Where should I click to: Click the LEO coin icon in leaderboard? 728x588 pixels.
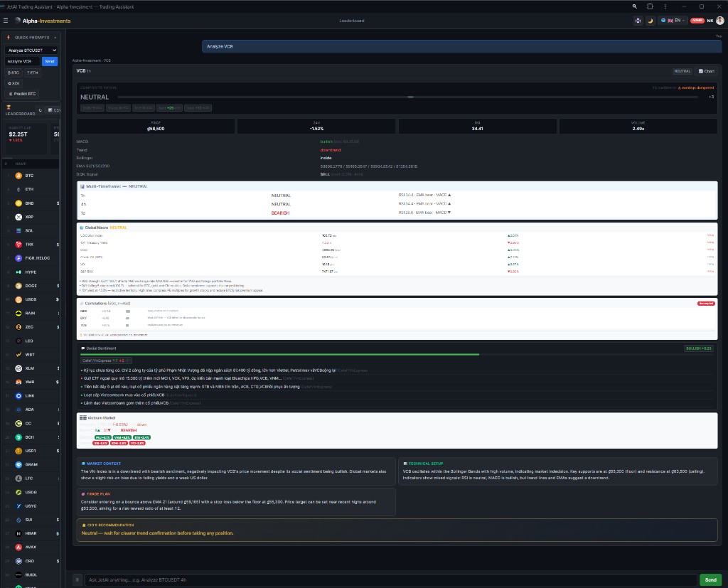coord(18,341)
